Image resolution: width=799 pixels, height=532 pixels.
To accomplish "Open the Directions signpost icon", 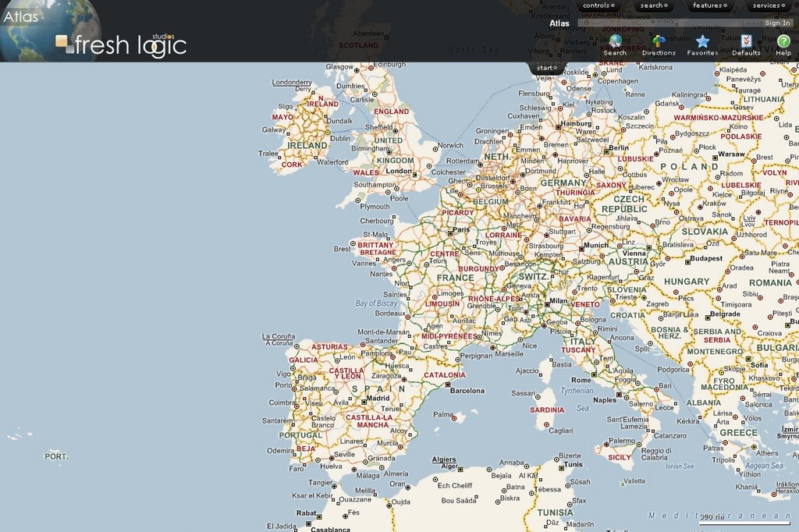I will click(x=659, y=41).
